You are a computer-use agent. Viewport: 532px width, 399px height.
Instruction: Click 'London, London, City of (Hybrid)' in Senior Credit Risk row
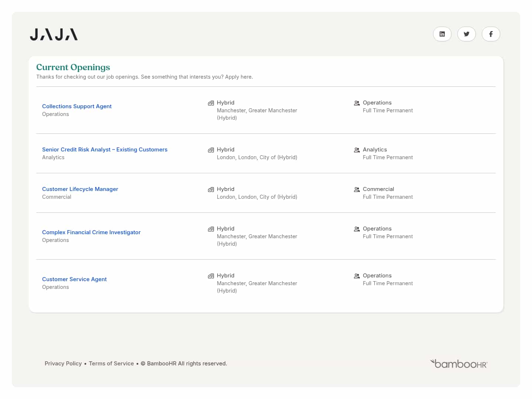257,157
